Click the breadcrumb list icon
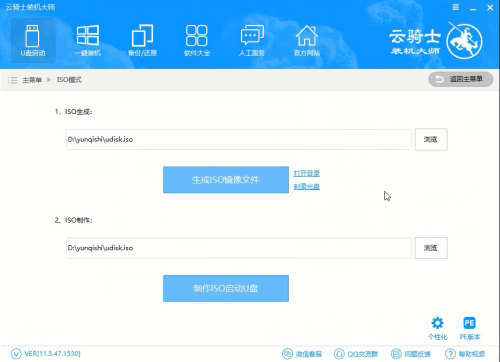 coord(13,80)
